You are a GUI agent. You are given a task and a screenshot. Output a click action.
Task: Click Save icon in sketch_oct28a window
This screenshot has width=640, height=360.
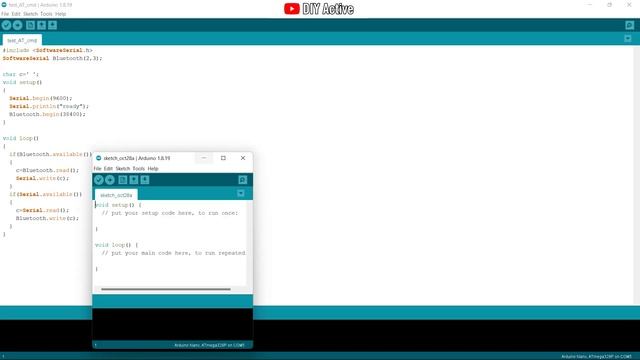pyautogui.click(x=144, y=180)
